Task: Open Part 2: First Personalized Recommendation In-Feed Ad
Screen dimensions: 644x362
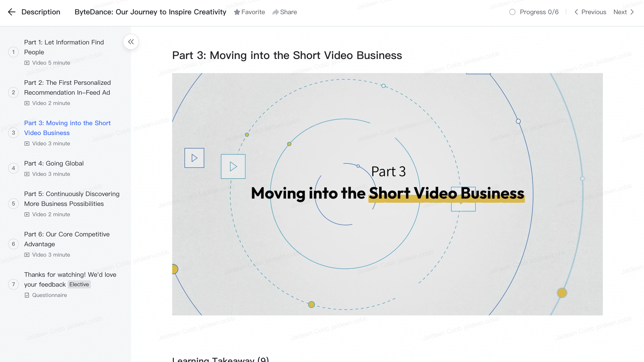Action: (x=67, y=88)
